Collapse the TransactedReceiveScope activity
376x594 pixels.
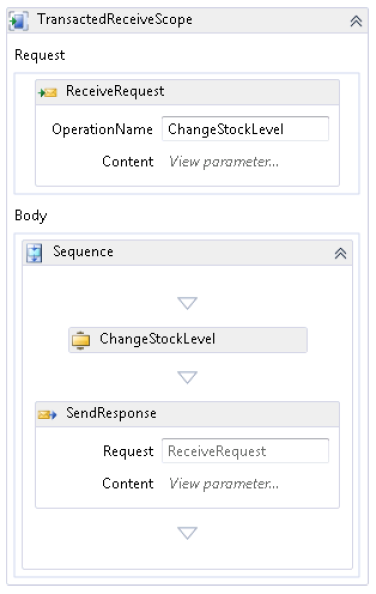tap(356, 21)
